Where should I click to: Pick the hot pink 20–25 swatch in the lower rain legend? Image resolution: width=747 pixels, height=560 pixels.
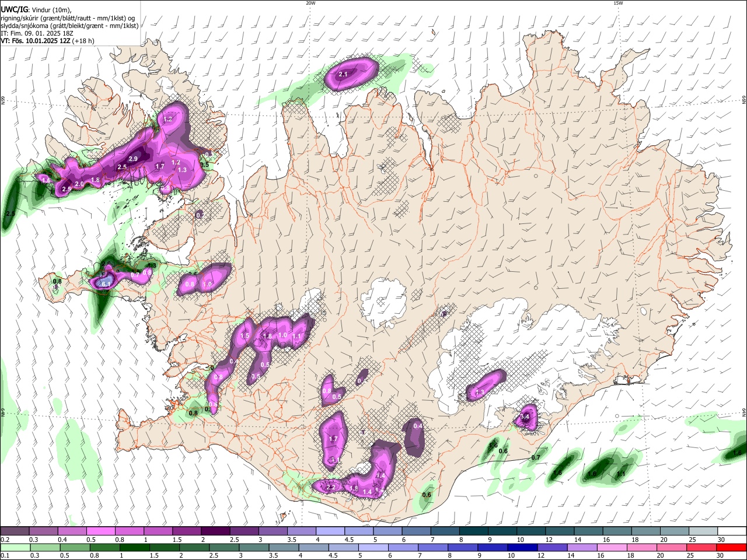click(x=671, y=547)
